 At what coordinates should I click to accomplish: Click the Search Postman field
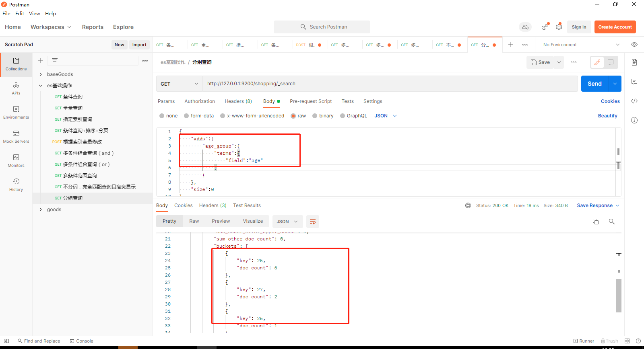click(x=322, y=27)
